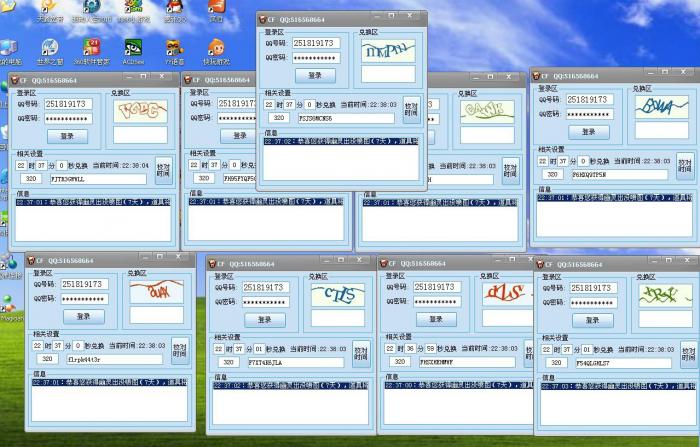Click 登录 in the BDWA captcha window
Viewport: 700px width, 447px height.
589,132
